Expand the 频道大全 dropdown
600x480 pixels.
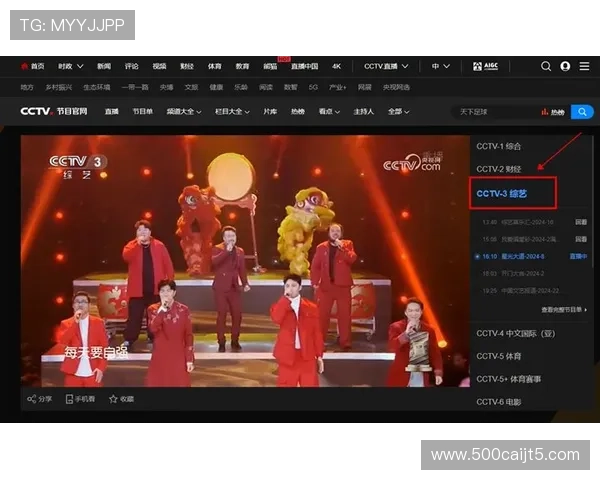point(184,111)
